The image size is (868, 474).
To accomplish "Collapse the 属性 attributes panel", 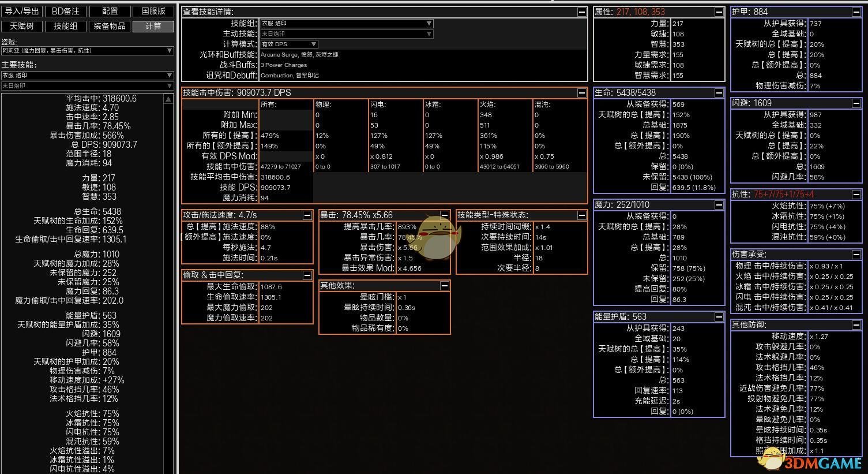I will [x=719, y=12].
